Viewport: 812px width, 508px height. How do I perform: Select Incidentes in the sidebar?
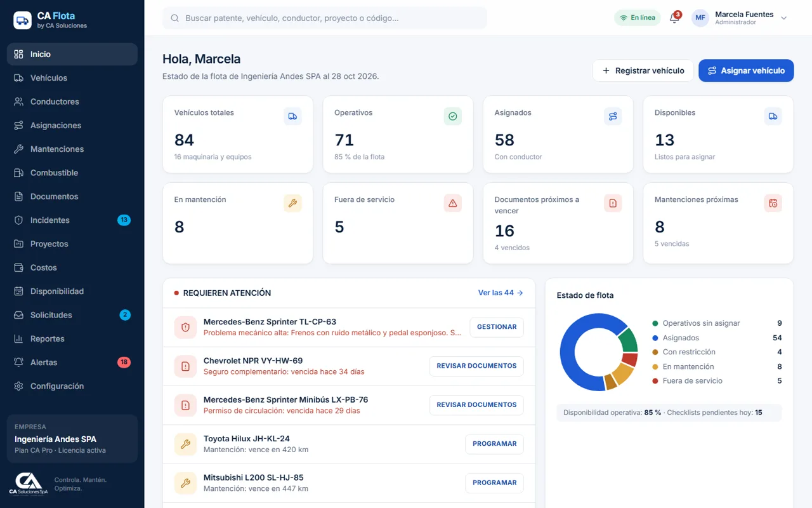72,220
